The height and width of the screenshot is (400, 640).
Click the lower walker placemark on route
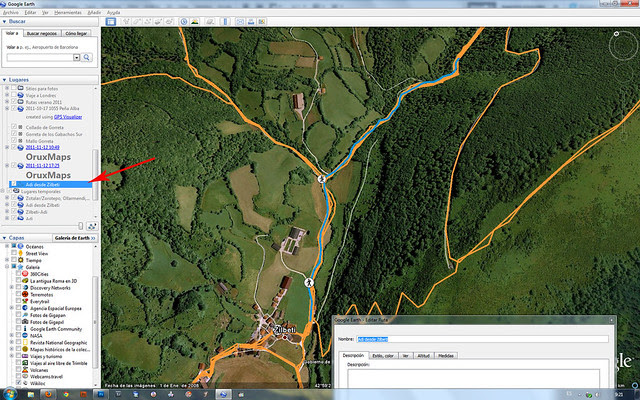(309, 282)
